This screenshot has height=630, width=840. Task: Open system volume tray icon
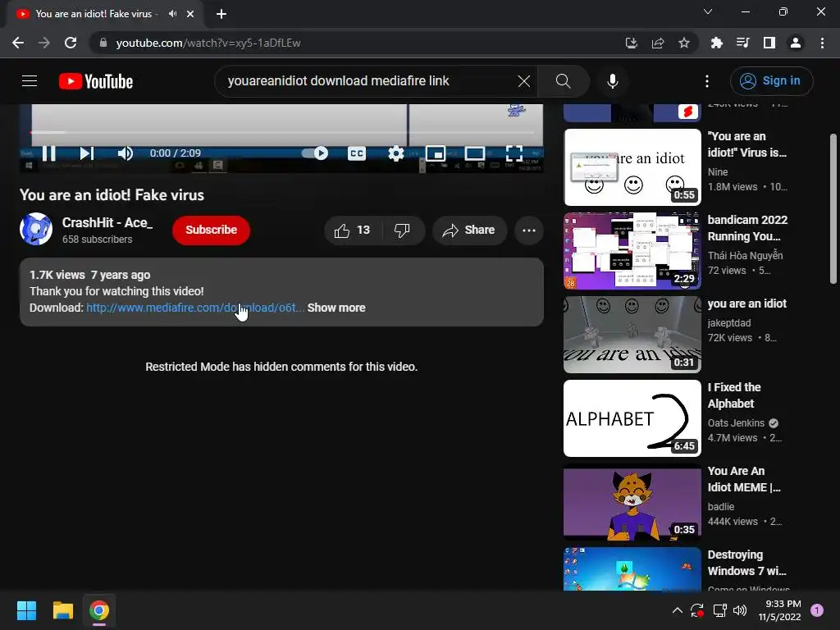pyautogui.click(x=740, y=610)
